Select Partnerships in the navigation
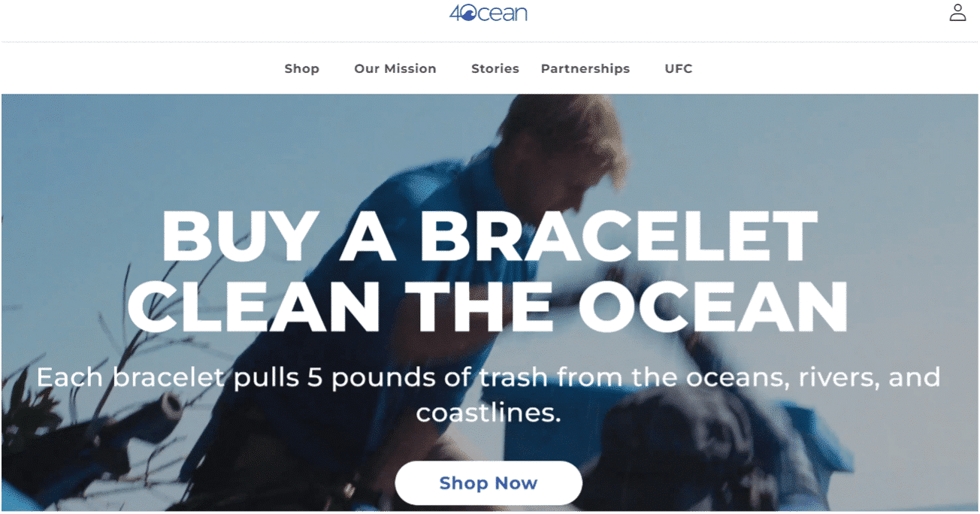Image resolution: width=980 pixels, height=514 pixels. (x=585, y=68)
